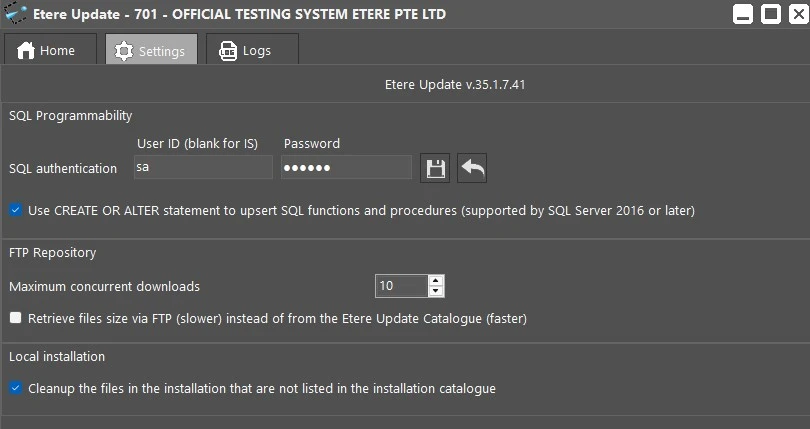Maximize the Etere Update window
Screen dimensions: 810x429
(x=770, y=14)
